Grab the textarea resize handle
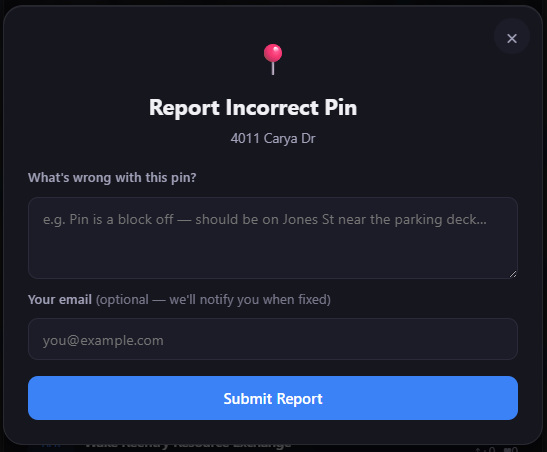This screenshot has width=547, height=452. [x=513, y=274]
